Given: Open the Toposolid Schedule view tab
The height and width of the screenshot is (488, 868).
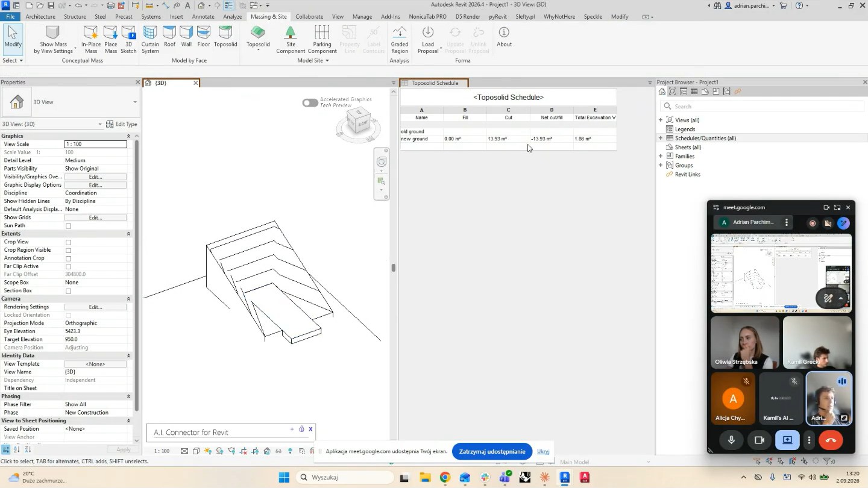Looking at the screenshot, I should click(x=435, y=83).
